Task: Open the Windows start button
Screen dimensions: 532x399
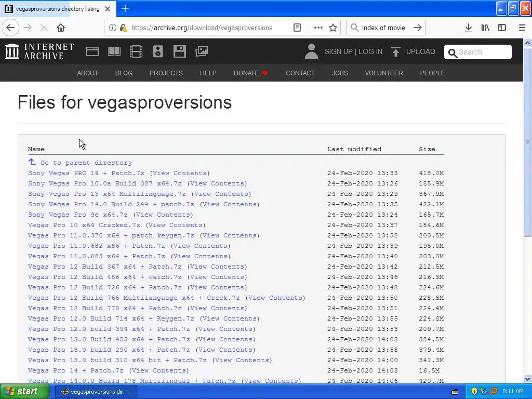Action: tap(25, 392)
